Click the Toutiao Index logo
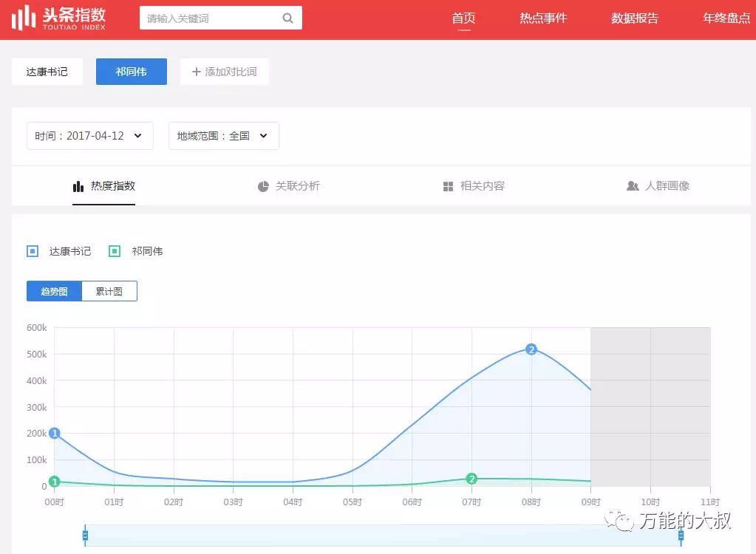This screenshot has width=756, height=554. coord(58,18)
